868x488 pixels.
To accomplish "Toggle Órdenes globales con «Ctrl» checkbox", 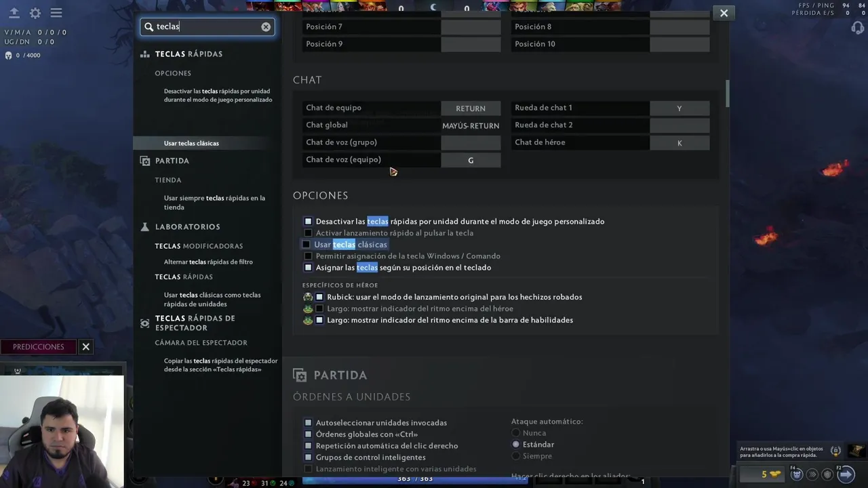I will point(308,434).
